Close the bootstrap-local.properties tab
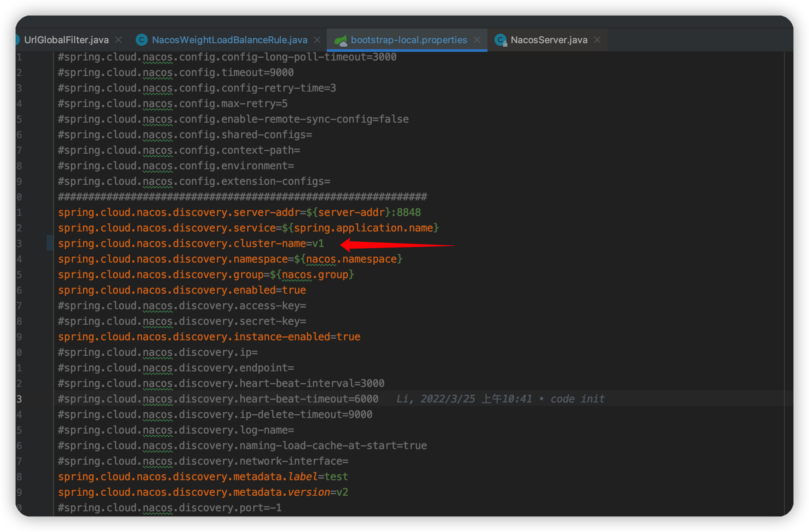The width and height of the screenshot is (809, 532). [x=477, y=40]
